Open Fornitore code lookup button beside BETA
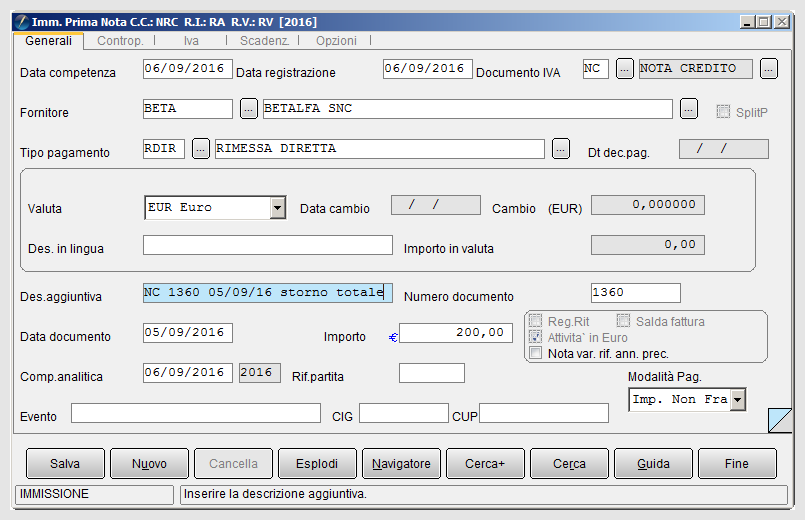Viewport: 805px width, 520px height. [249, 108]
